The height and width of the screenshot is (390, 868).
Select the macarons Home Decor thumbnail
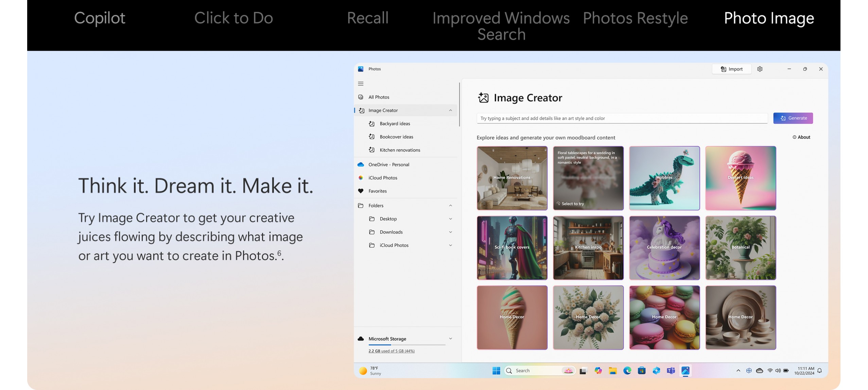tap(664, 318)
